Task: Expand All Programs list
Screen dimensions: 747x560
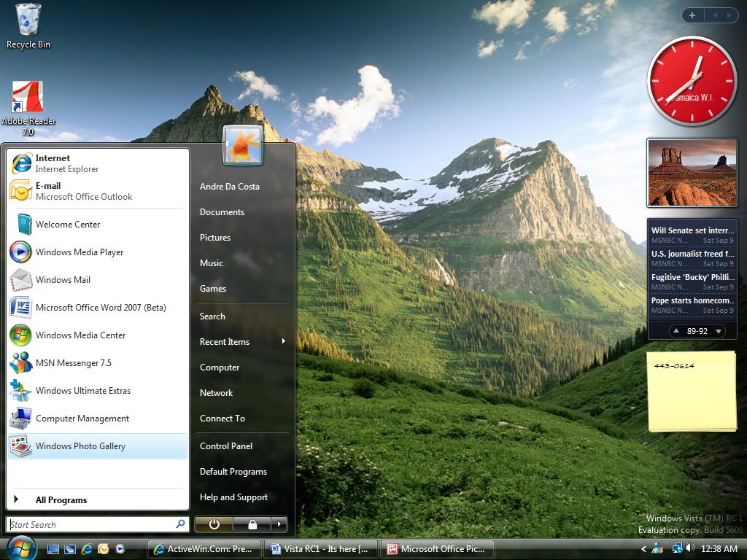Action: coord(98,499)
